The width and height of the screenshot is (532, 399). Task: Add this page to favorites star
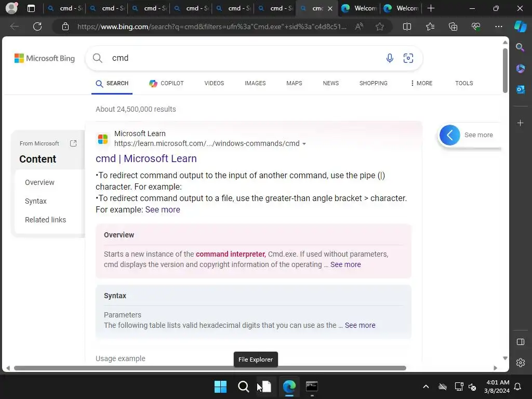tap(380, 26)
